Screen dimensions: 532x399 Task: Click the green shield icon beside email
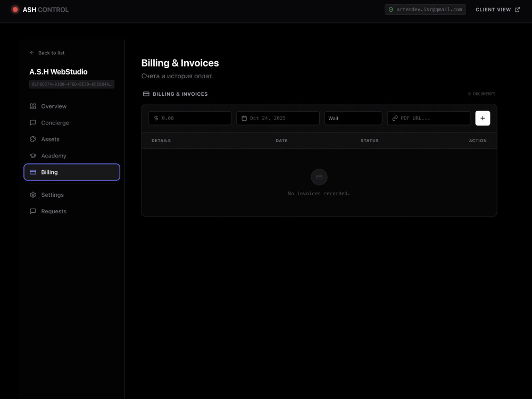(391, 10)
